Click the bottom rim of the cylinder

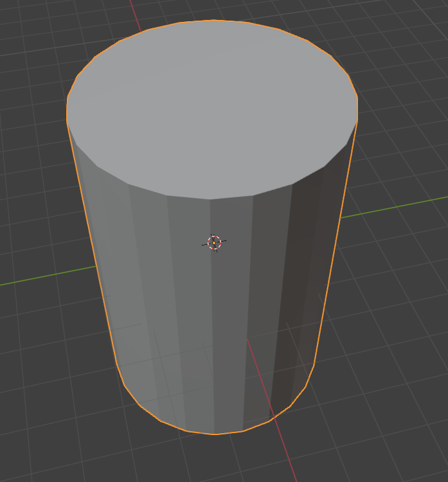[x=214, y=434]
